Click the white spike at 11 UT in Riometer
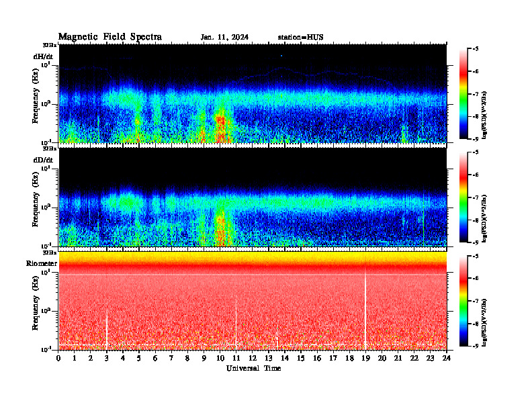The image size is (532, 411). tap(236, 322)
